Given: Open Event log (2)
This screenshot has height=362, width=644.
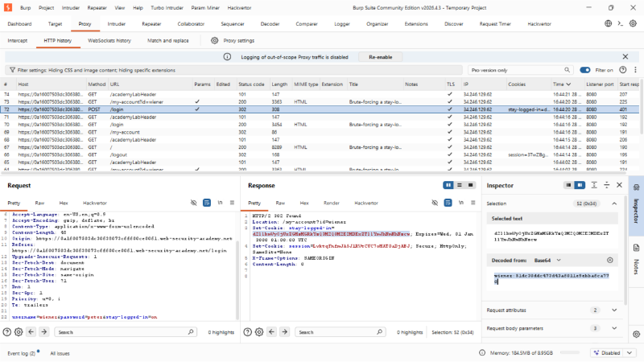Looking at the screenshot, I should 22,353.
